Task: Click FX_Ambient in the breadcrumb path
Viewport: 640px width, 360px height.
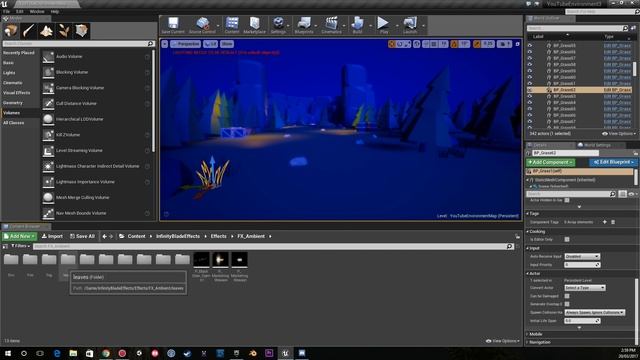Action: [251, 236]
